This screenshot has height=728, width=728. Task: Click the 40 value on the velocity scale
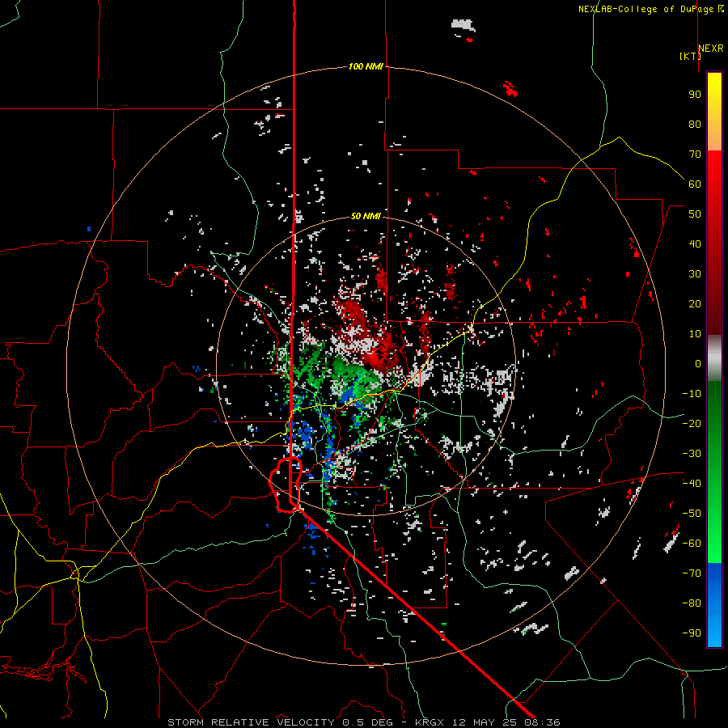coord(695,244)
